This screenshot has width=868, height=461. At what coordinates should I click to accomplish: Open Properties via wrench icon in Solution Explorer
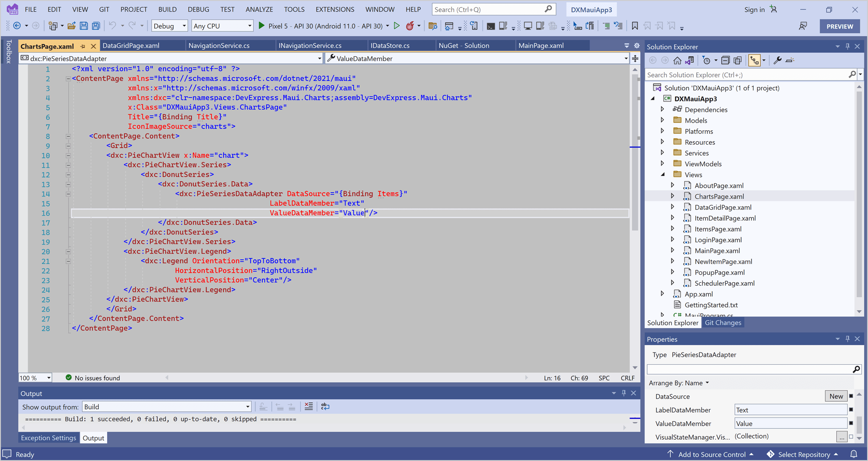click(x=777, y=60)
